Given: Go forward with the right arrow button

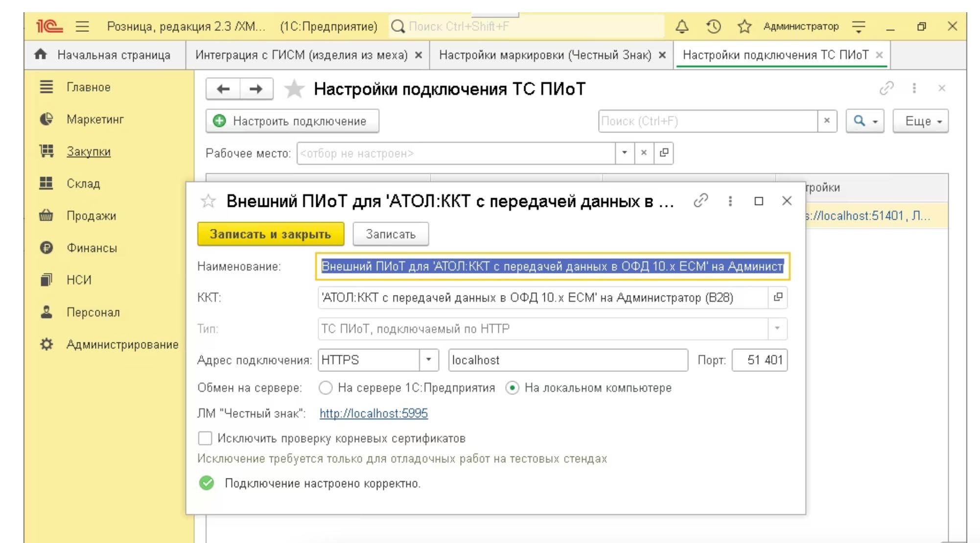Looking at the screenshot, I should (256, 89).
